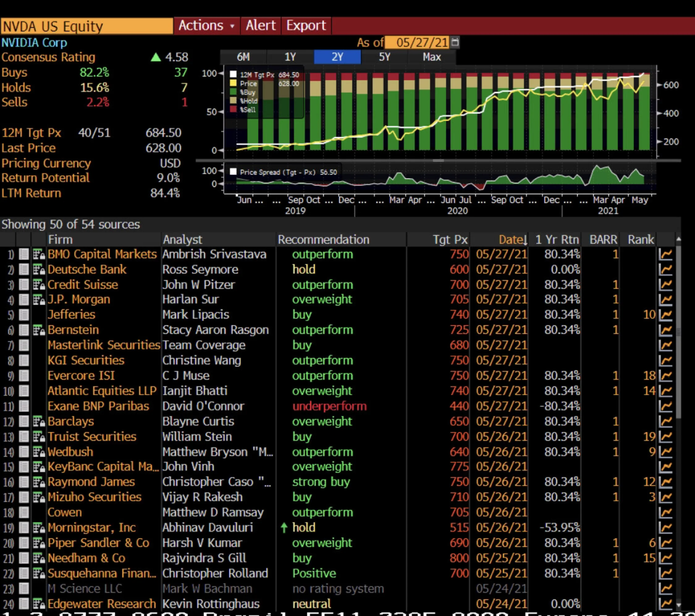Viewport: 695px width, 616px height.
Task: Open the chart icon for Needham & Co row
Action: [665, 558]
